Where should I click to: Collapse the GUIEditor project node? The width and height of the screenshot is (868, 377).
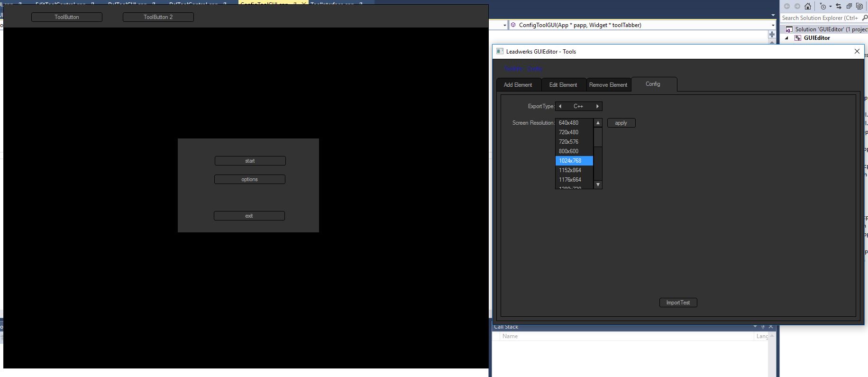[x=787, y=38]
